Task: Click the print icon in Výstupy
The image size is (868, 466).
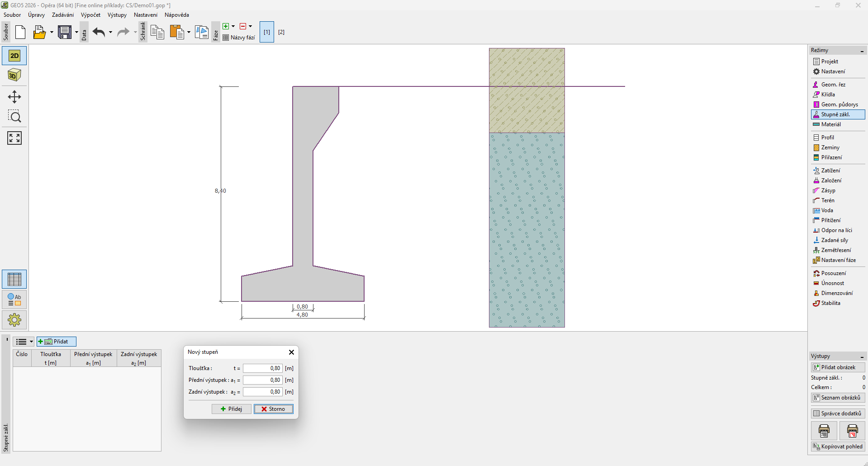Action: pyautogui.click(x=824, y=431)
